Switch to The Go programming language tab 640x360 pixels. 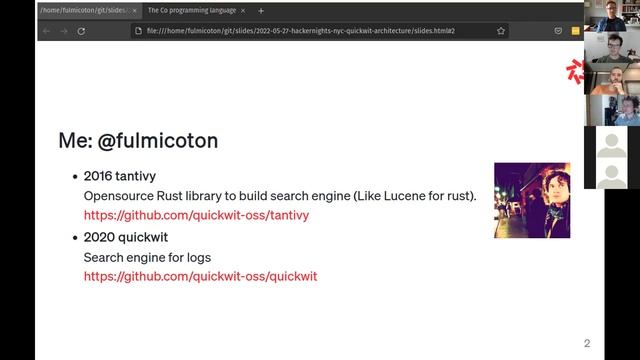pos(192,11)
